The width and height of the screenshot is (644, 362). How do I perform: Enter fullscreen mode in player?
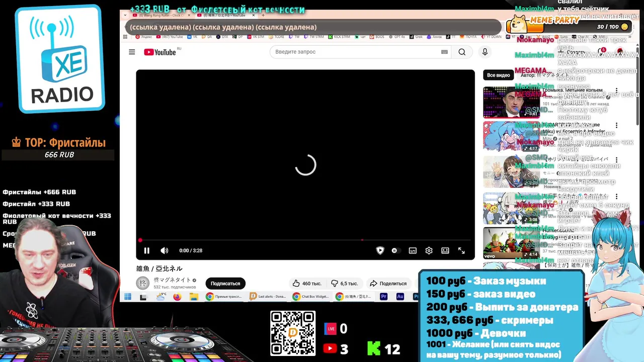pos(461,250)
